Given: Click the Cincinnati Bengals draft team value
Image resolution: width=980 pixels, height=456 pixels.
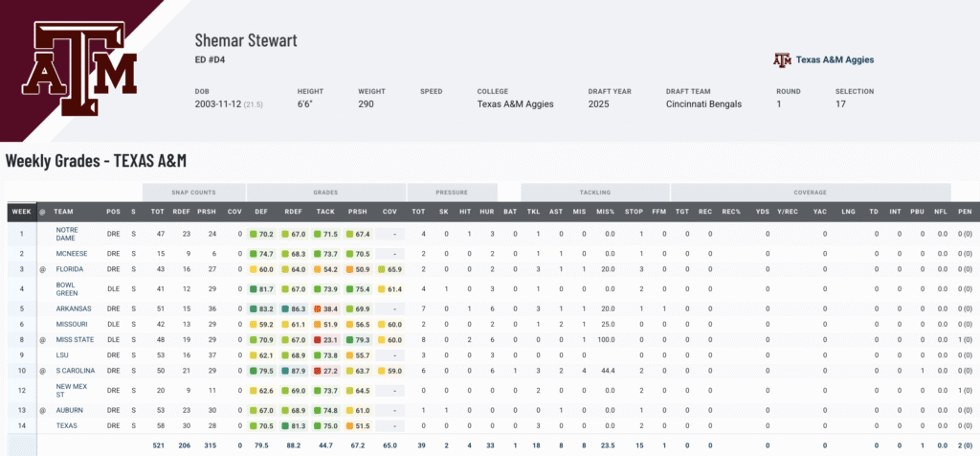Looking at the screenshot, I should (703, 104).
